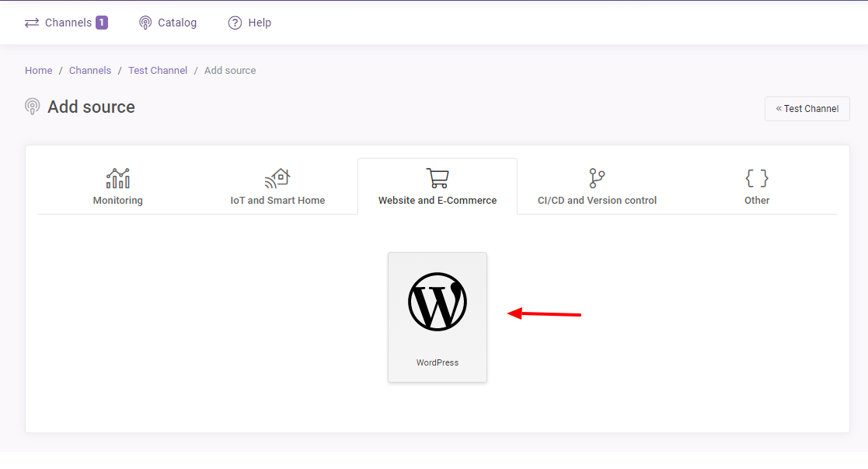Screen dimensions: 868x469
Task: Click the Channels arrows icon
Action: tap(32, 23)
